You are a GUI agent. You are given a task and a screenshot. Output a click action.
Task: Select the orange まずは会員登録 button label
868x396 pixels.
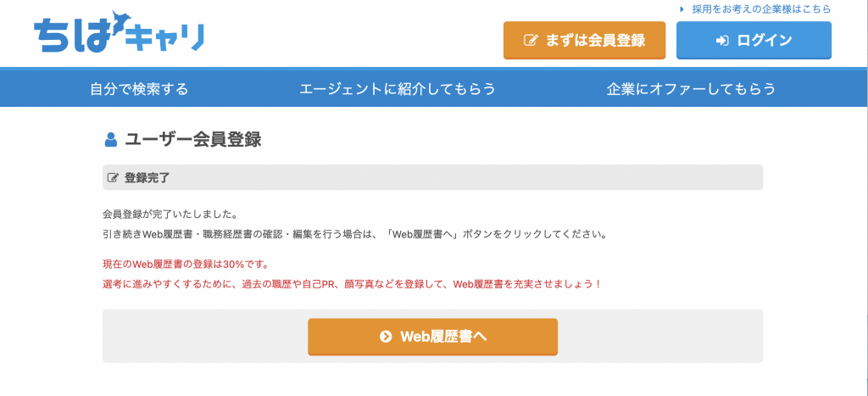point(596,41)
